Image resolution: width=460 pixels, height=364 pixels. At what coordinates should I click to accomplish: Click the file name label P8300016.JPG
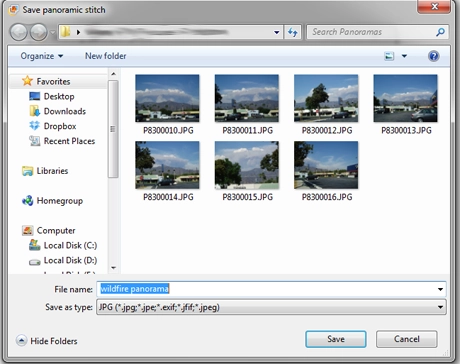[x=327, y=197]
